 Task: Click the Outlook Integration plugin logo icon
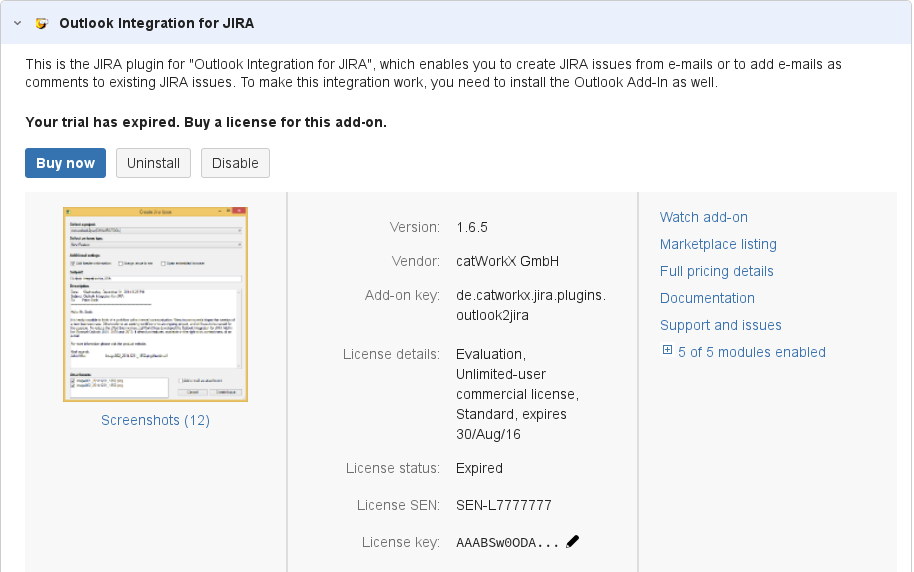(x=42, y=22)
